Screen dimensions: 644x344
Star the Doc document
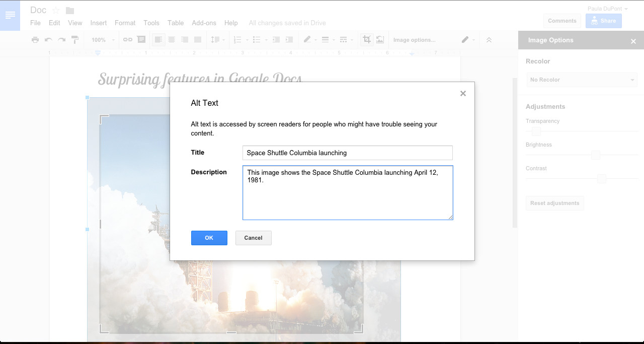[x=56, y=11]
